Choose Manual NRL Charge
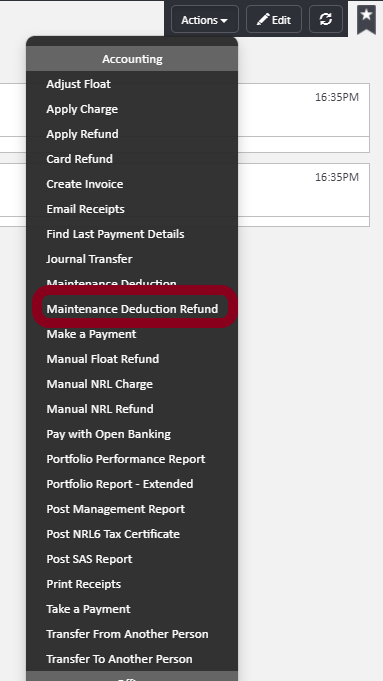Viewport: 383px width, 681px height. point(99,384)
